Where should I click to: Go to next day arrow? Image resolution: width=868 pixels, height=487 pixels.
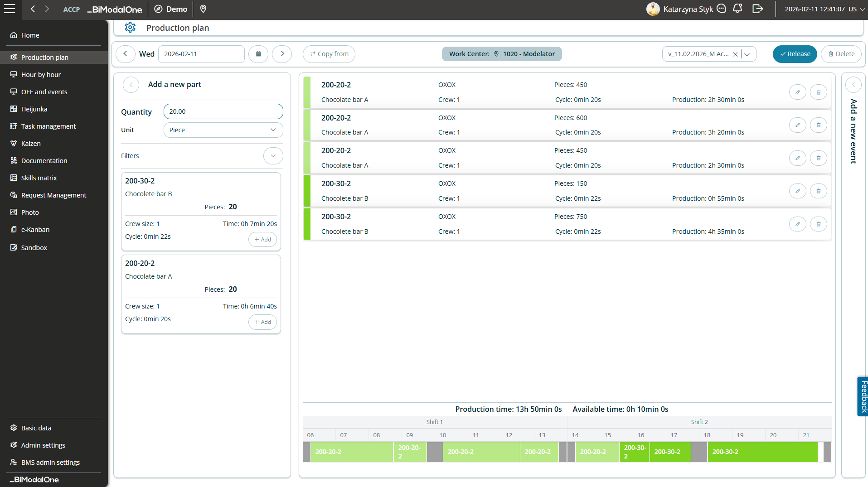tap(282, 54)
